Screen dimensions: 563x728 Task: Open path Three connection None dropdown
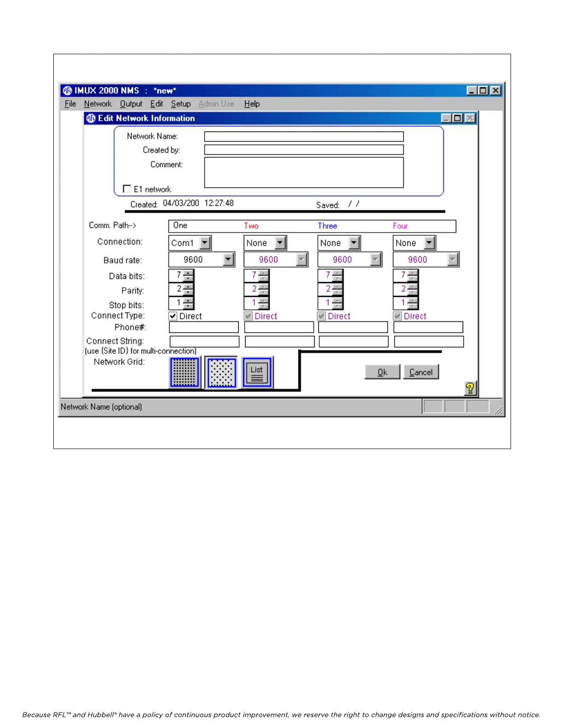(x=354, y=243)
